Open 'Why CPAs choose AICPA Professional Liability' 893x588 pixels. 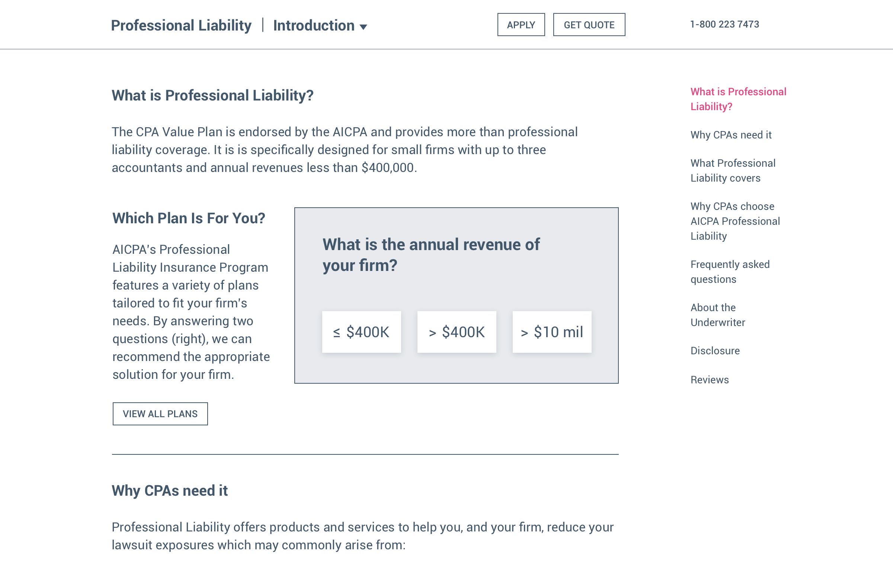point(734,221)
